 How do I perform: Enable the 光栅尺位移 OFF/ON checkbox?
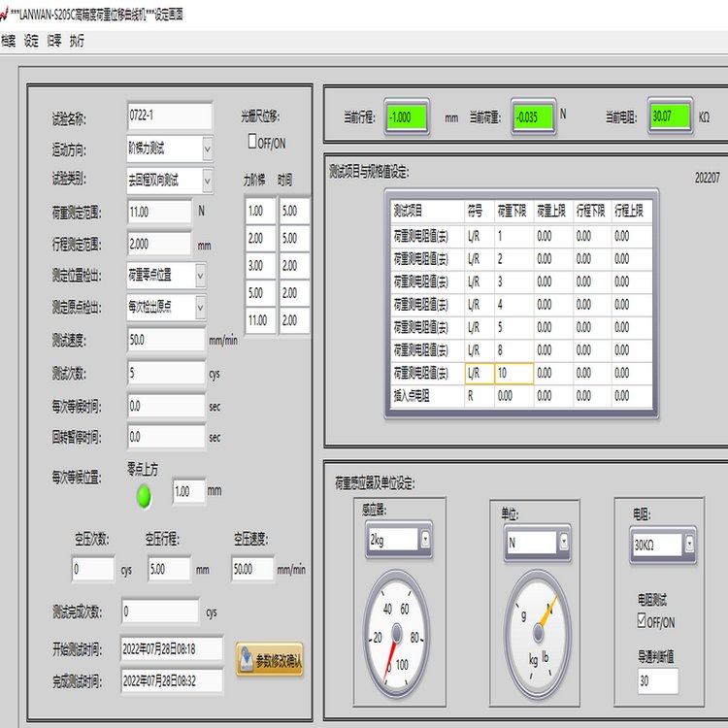253,142
